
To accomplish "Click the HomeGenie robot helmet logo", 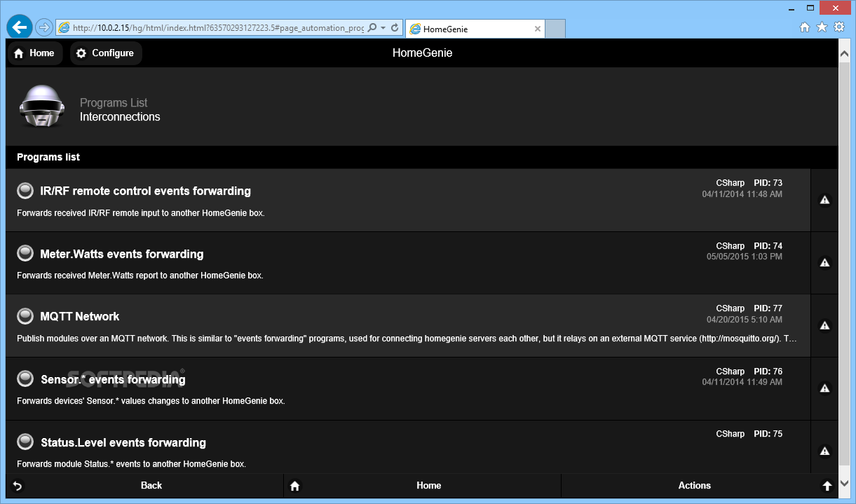I will pos(42,107).
